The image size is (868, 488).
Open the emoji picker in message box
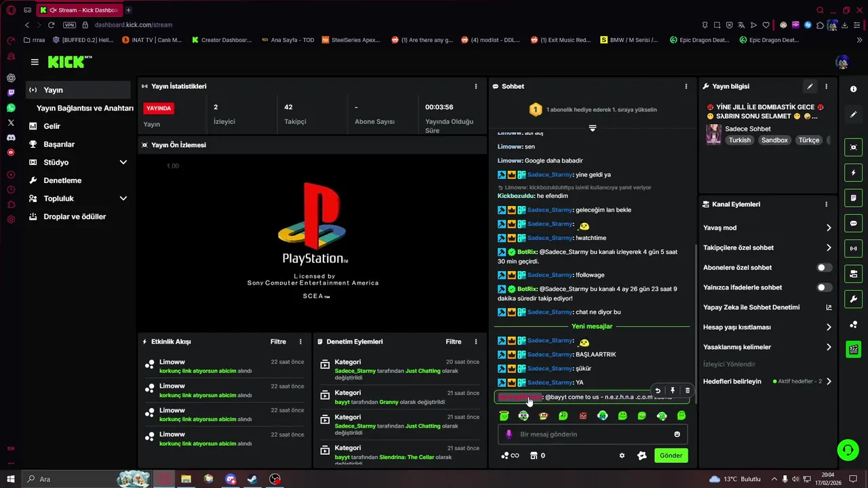coord(677,434)
